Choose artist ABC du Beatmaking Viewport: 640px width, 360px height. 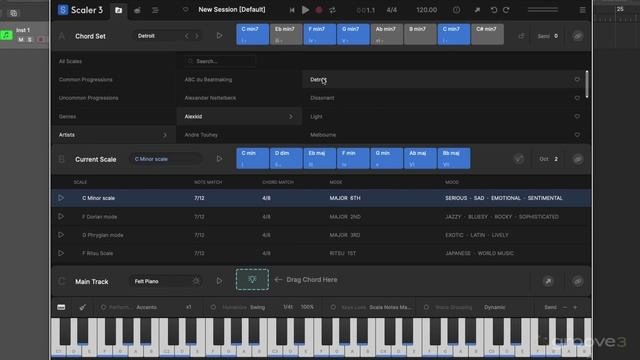click(208, 80)
